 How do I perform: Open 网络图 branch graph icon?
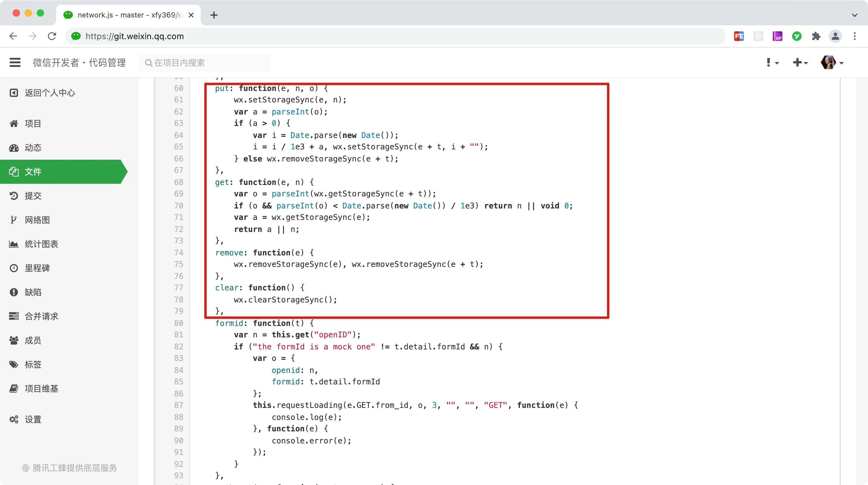pyautogui.click(x=37, y=220)
